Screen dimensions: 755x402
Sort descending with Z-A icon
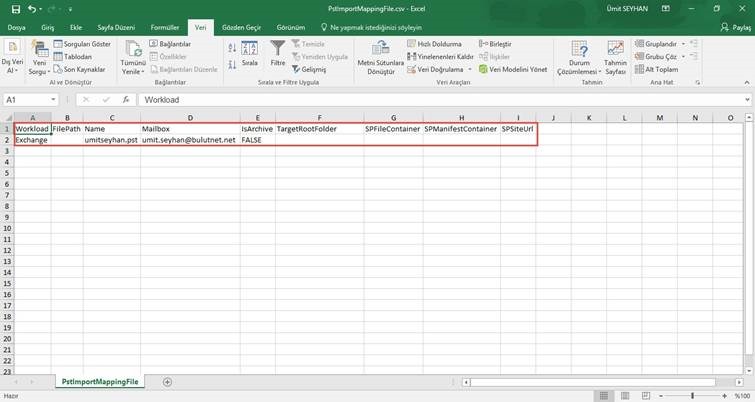click(232, 65)
